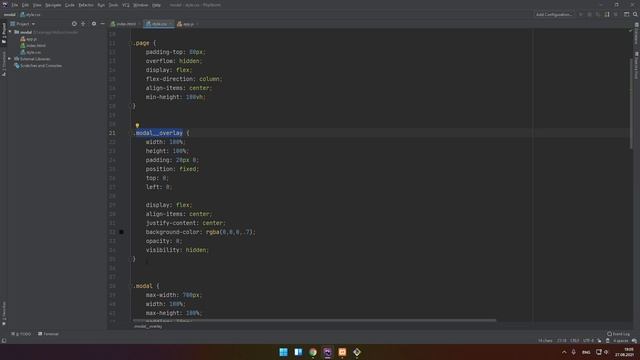The height and width of the screenshot is (360, 640).
Task: Click the 4 spaces indent status entry
Action: (x=620, y=341)
